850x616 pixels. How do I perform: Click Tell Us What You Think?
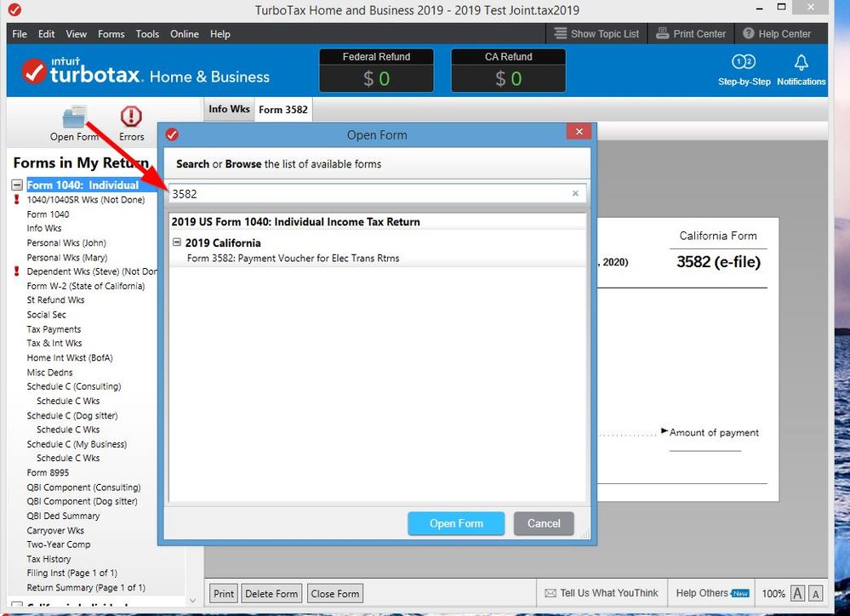click(602, 593)
